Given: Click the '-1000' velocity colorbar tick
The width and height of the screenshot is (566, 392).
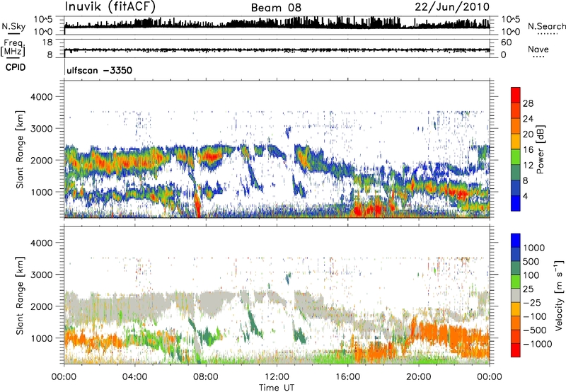Looking at the screenshot, I should pos(537,344).
